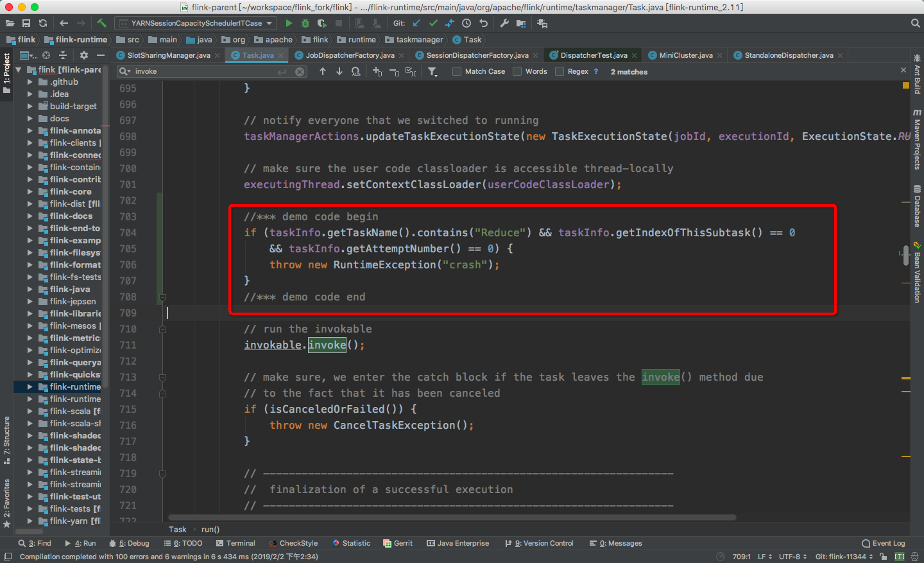Viewport: 924px width, 563px height.
Task: Click the Run with Coverage icon
Action: [x=322, y=23]
